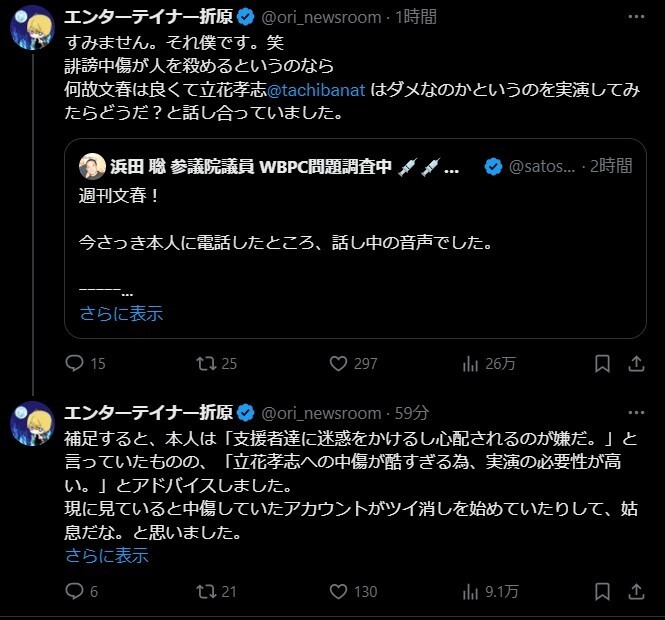
Task: Open 浜田 聡's quoted tweet avatar
Action: pos(91,166)
